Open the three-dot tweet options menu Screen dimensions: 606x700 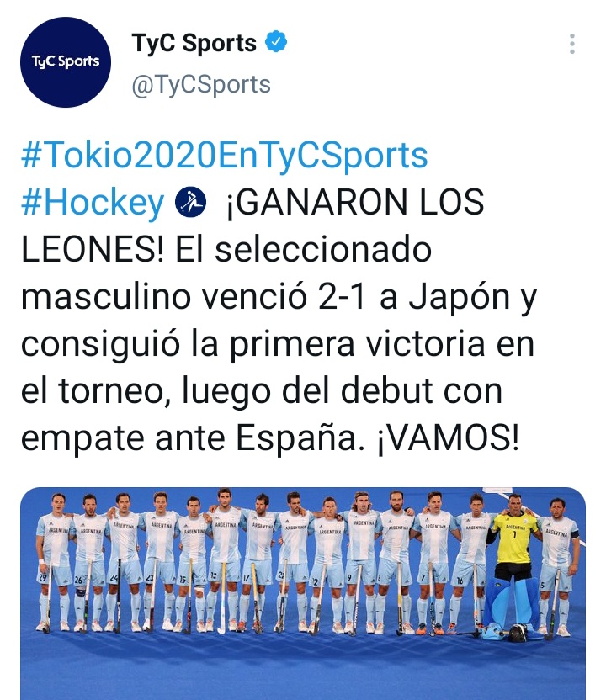click(572, 44)
